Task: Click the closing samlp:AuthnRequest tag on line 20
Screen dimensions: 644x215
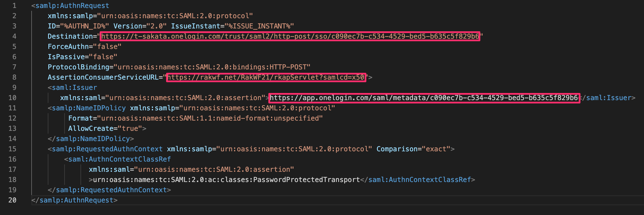Action: pyautogui.click(x=75, y=200)
